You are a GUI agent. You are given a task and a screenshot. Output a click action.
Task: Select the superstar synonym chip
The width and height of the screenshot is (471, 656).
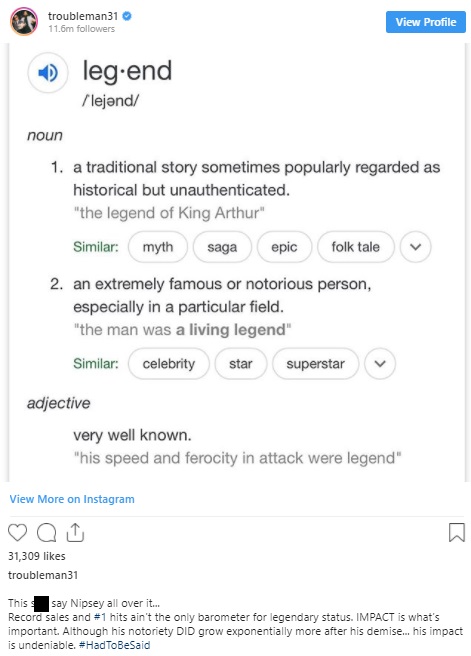point(315,364)
